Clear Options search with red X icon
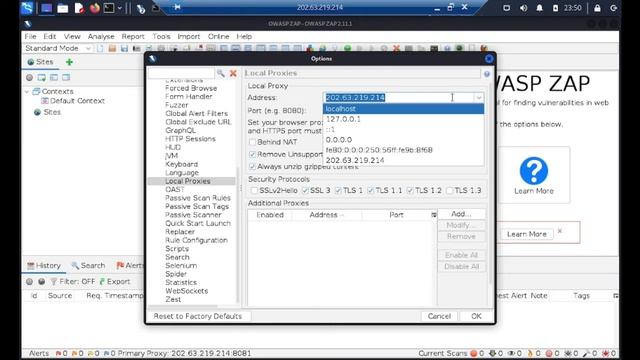640x360 pixels. [x=233, y=73]
